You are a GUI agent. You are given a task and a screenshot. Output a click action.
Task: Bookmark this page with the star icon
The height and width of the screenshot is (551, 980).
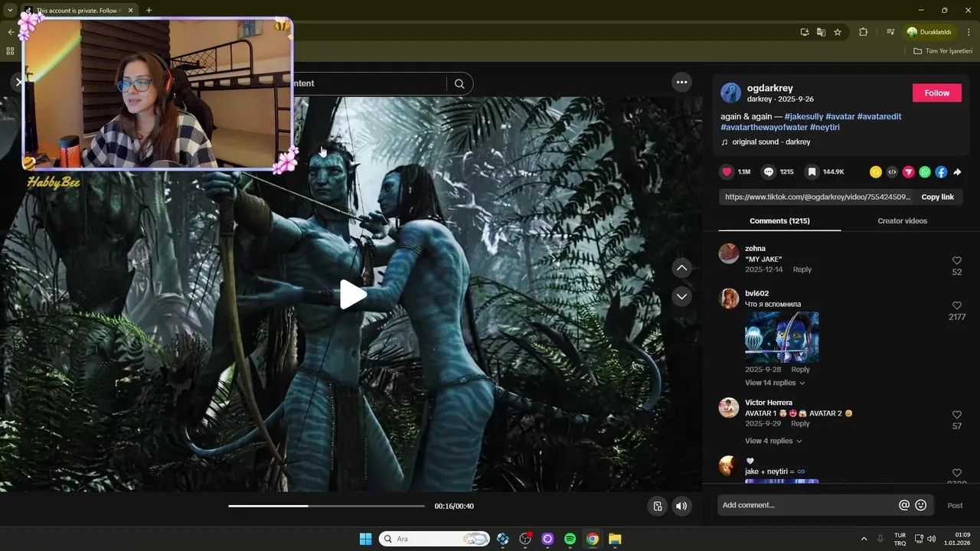838,32
